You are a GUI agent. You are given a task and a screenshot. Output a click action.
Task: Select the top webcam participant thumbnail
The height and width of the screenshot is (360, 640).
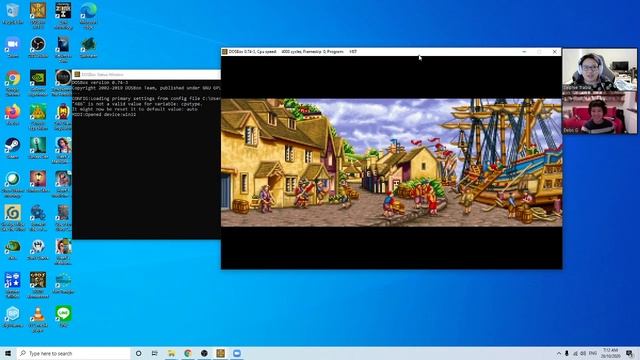[x=600, y=69]
